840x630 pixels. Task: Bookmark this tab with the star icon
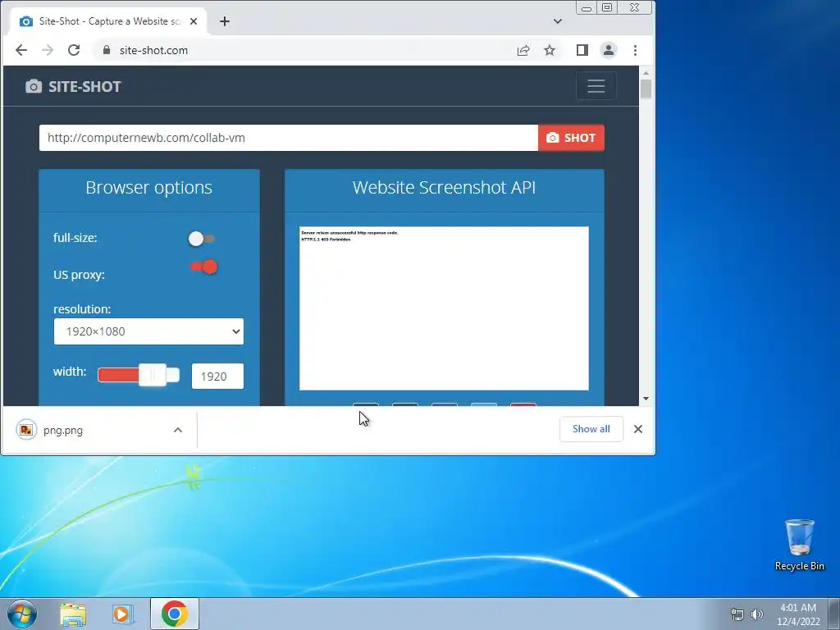pyautogui.click(x=550, y=50)
